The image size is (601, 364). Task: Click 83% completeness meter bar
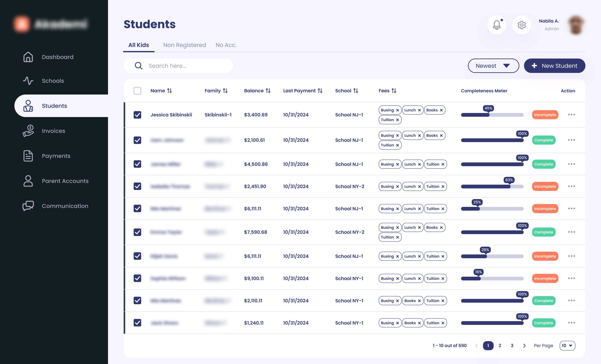click(492, 187)
